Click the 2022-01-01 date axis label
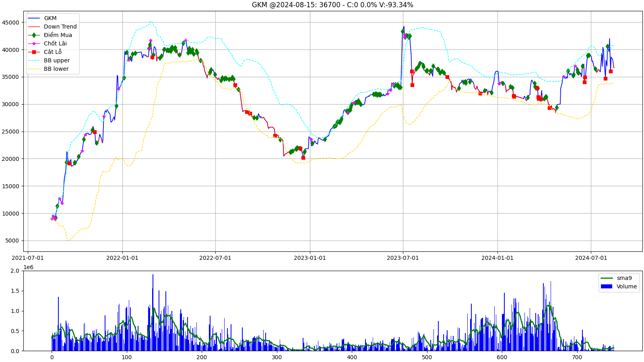The height and width of the screenshot is (362, 644). (122, 258)
